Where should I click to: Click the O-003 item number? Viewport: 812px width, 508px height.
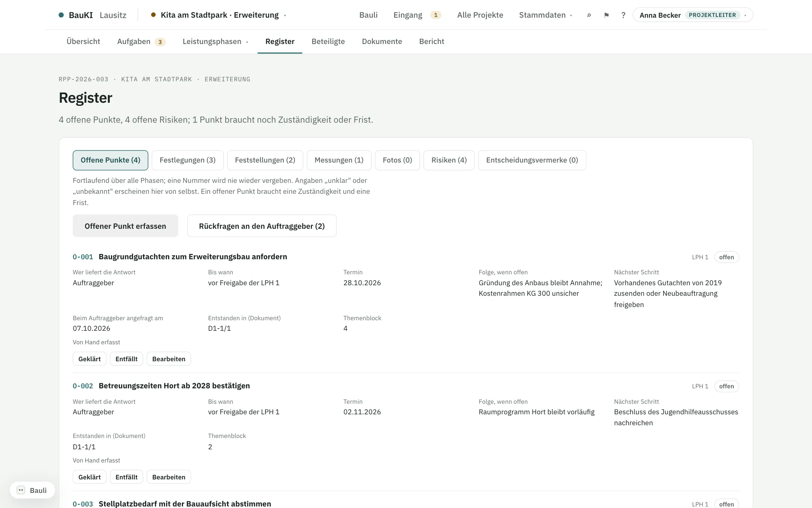[83, 504]
